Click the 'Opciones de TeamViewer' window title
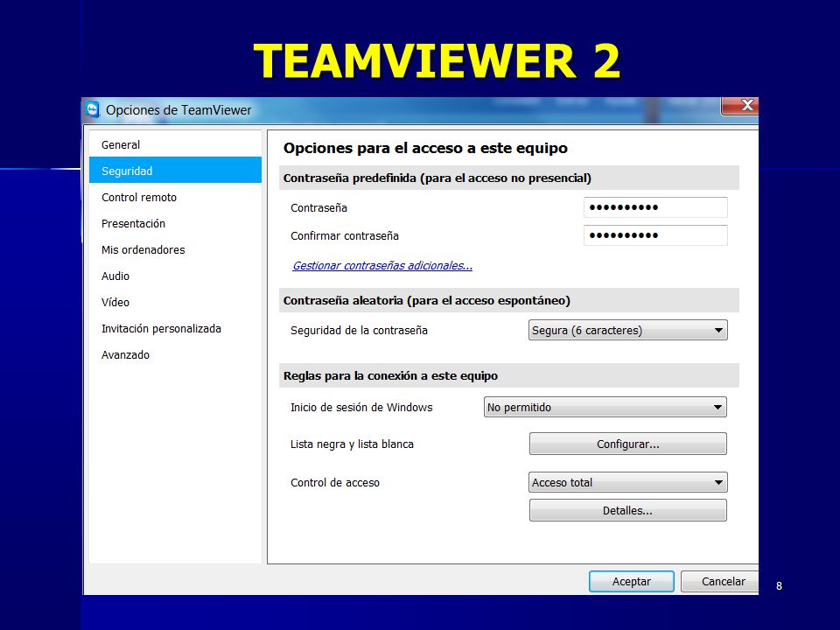 click(x=178, y=110)
